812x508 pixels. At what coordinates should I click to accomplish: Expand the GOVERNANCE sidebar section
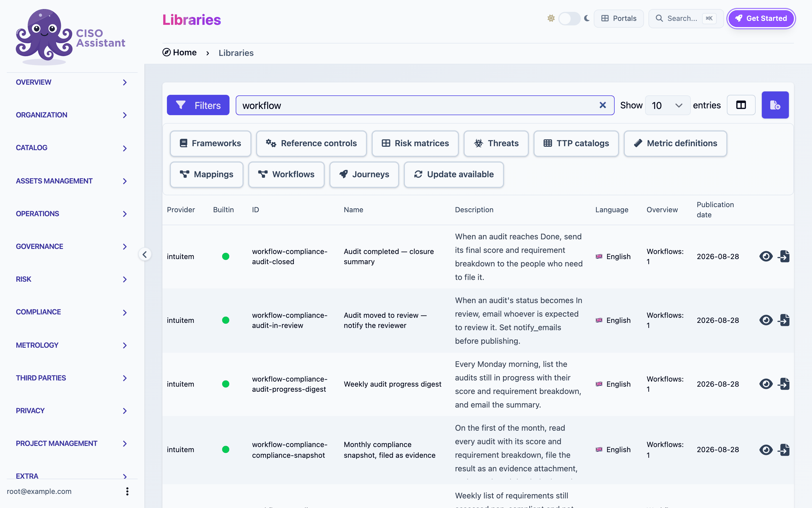pos(71,247)
